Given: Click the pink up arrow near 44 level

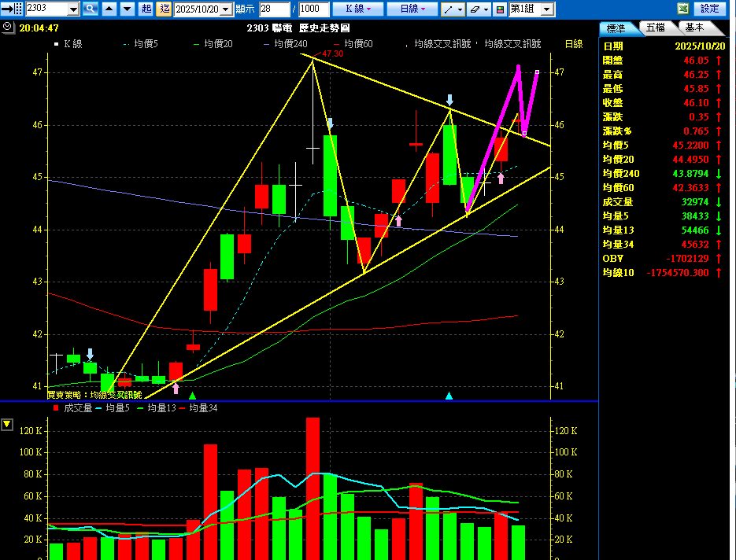Looking at the screenshot, I should click(398, 220).
